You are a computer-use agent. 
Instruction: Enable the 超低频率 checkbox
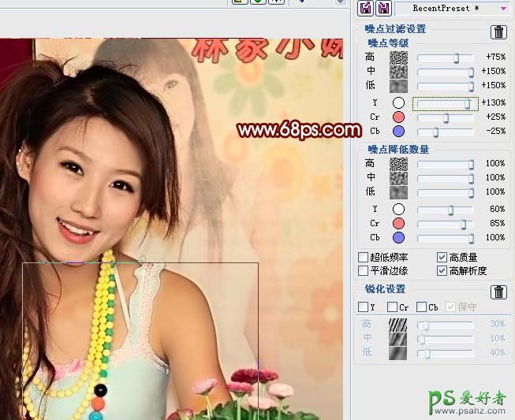364,258
